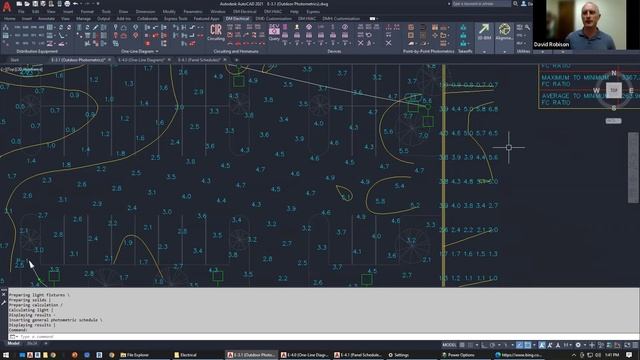Click the Windows Start button
The height and width of the screenshot is (360, 640).
(6, 355)
